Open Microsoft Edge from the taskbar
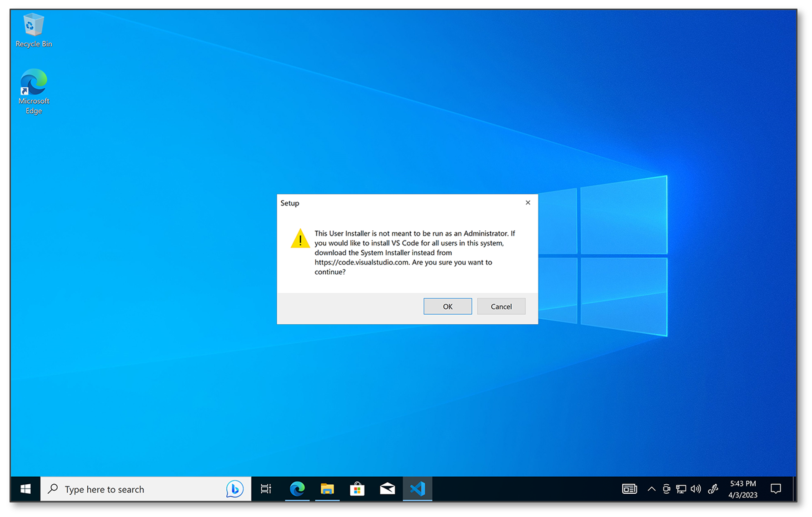The width and height of the screenshot is (812, 517). click(297, 489)
